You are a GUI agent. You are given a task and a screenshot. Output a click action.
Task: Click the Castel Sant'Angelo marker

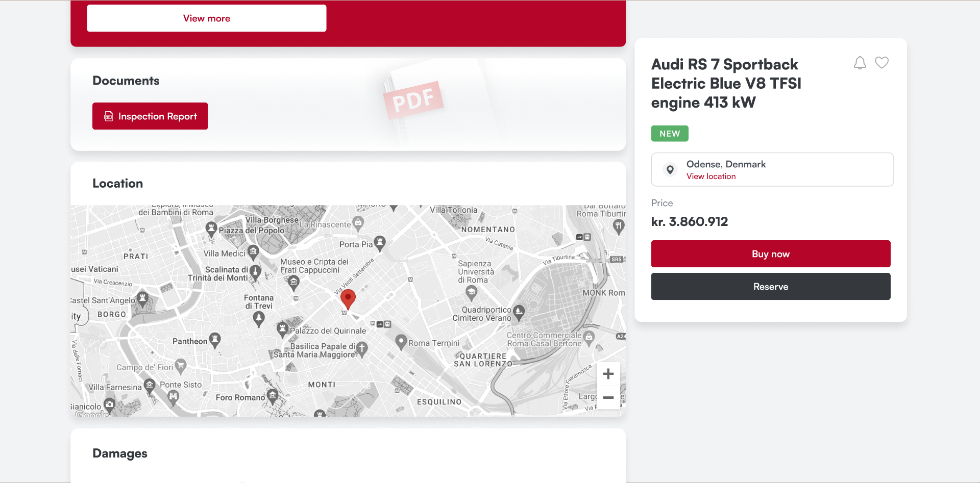[x=143, y=298]
